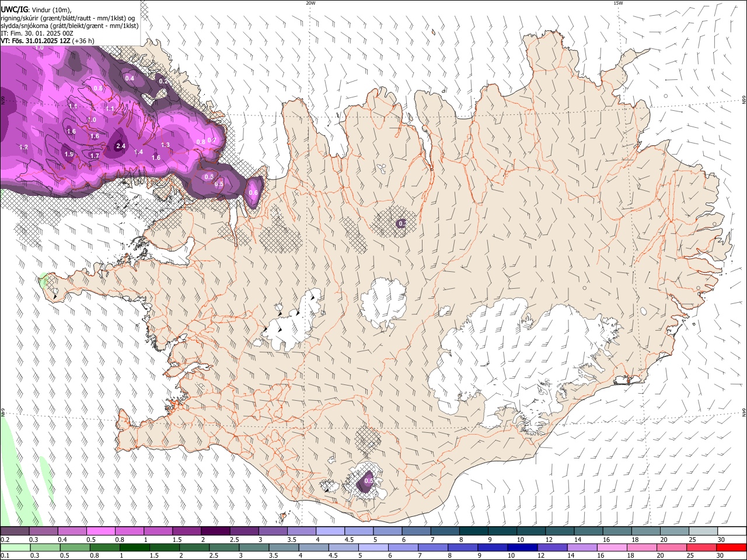Select the 0.7 precipitation value on the map

click(212, 140)
